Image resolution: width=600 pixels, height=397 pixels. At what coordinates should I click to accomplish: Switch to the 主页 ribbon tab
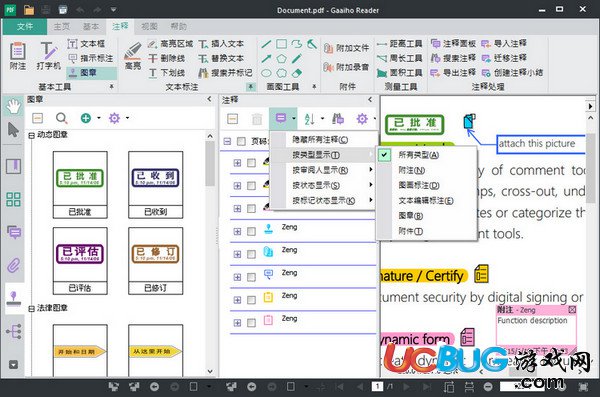point(62,26)
